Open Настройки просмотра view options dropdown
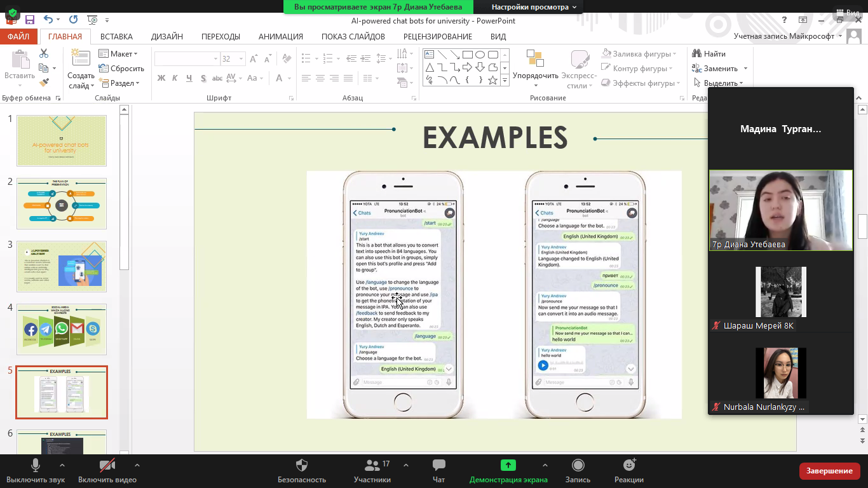 click(534, 7)
